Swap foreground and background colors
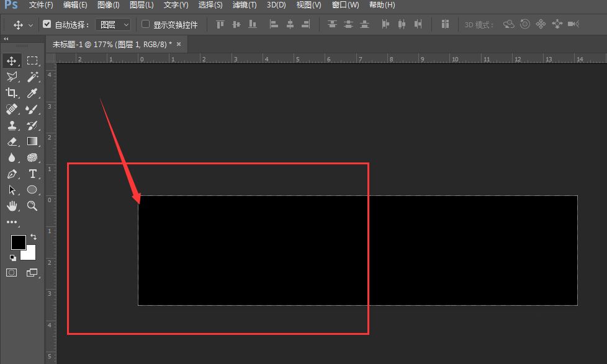607x364 pixels. tap(34, 236)
